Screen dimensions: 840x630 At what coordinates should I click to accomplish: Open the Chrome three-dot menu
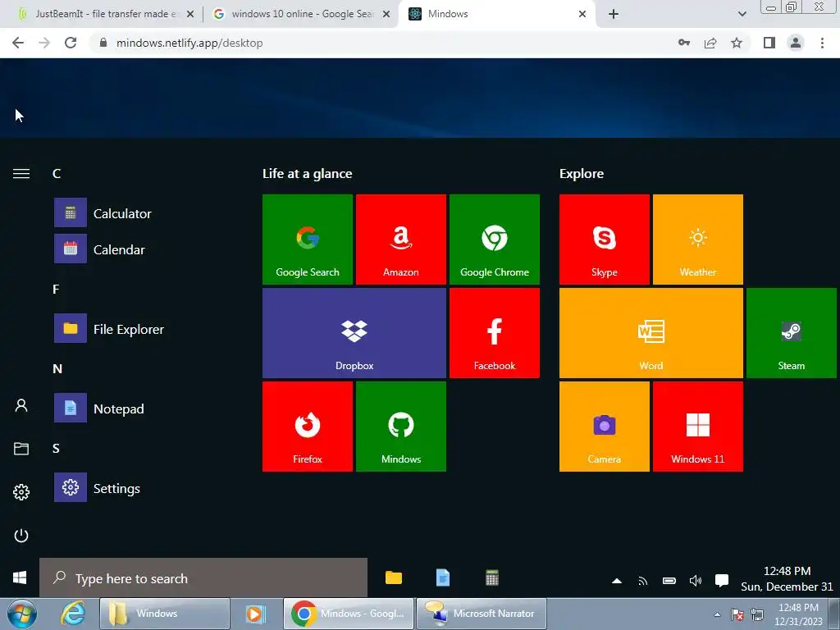point(822,43)
